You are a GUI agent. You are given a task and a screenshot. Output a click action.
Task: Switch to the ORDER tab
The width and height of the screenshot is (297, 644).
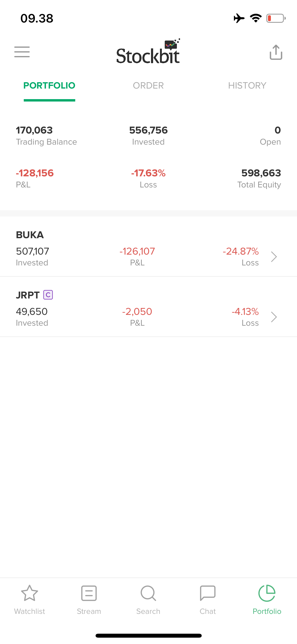(x=148, y=86)
